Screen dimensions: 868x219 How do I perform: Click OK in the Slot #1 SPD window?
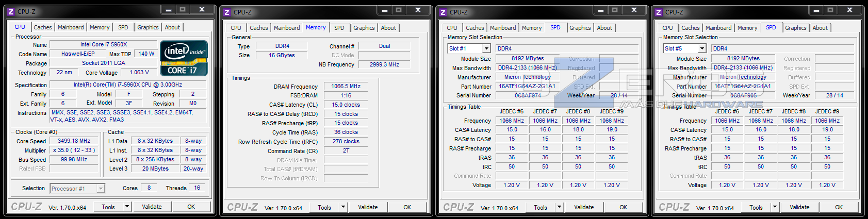(624, 207)
